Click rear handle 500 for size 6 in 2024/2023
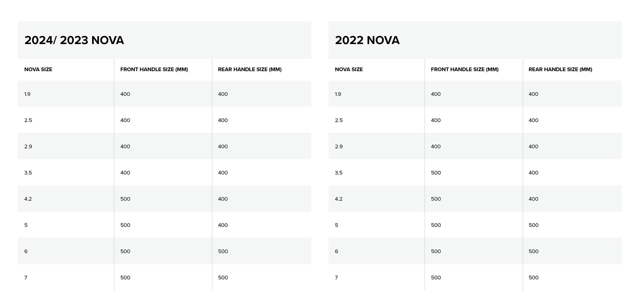This screenshot has height=300, width=644. (223, 251)
